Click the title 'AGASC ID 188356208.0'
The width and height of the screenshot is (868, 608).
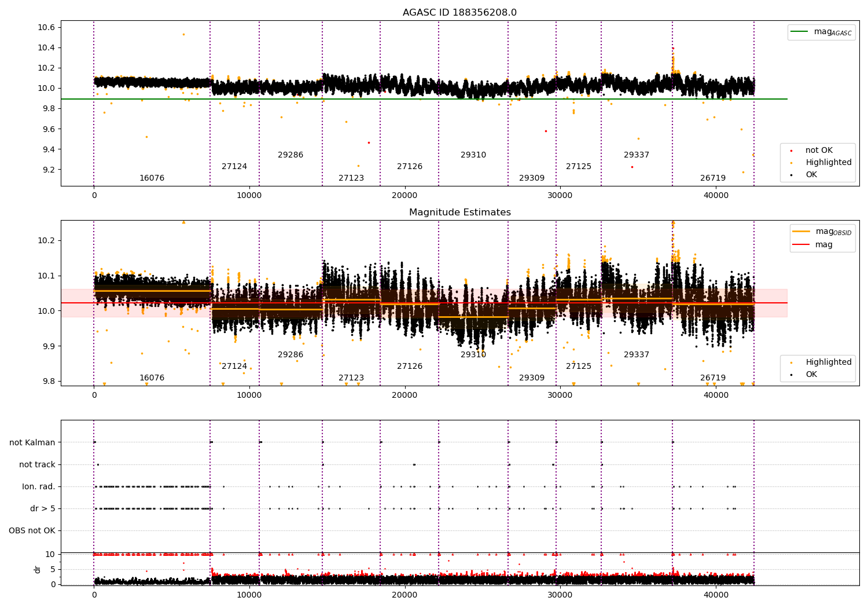point(459,13)
